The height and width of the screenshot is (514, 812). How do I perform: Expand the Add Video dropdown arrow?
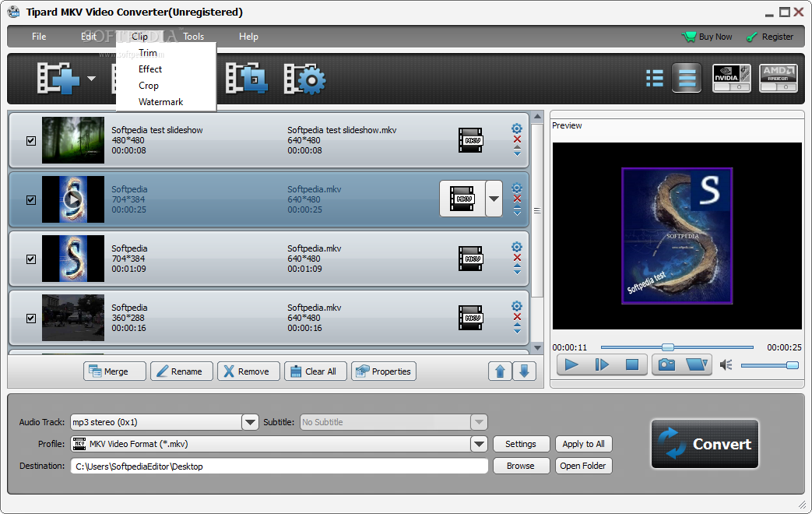91,79
